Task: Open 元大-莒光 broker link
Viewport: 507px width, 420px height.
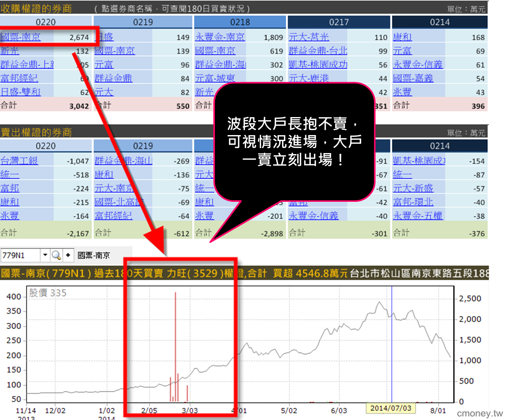Action: [x=308, y=37]
